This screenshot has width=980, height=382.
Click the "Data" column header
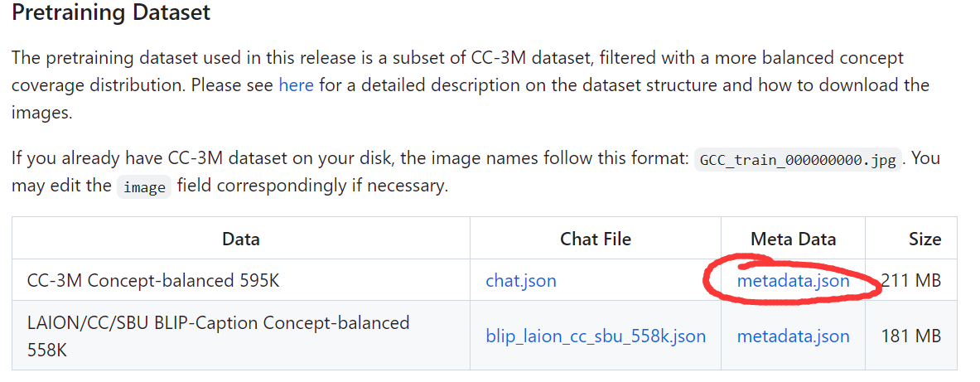pyautogui.click(x=241, y=239)
